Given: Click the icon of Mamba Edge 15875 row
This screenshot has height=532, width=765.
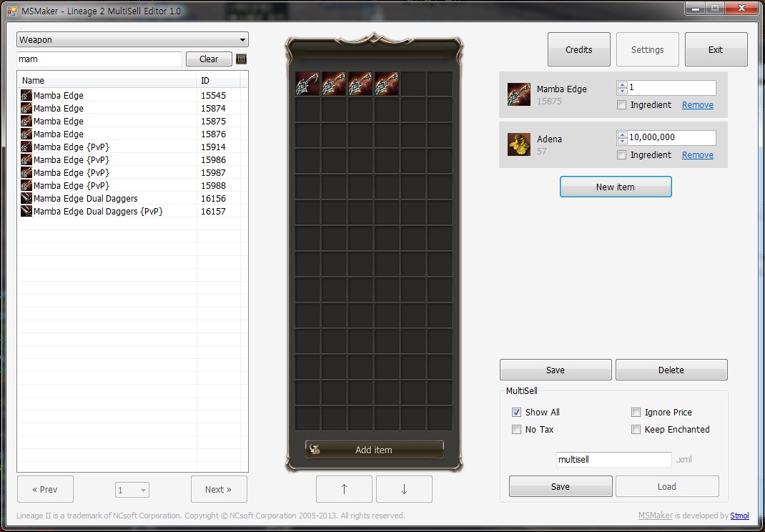Looking at the screenshot, I should [x=26, y=121].
